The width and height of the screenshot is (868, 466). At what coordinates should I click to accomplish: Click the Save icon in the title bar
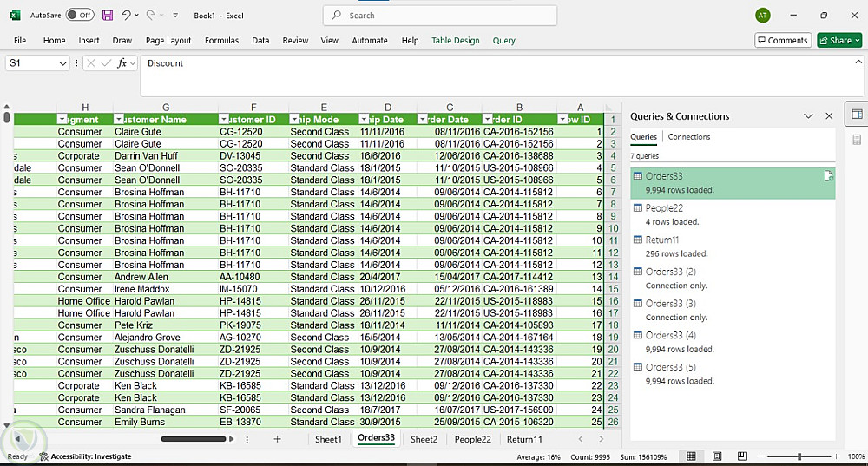108,16
